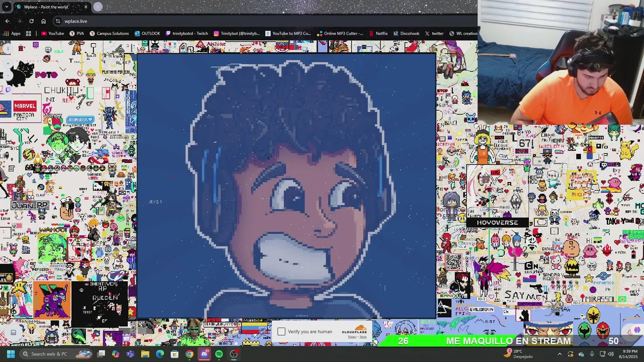Reload the wplace.live page
This screenshot has height=362, width=644.
click(x=31, y=21)
